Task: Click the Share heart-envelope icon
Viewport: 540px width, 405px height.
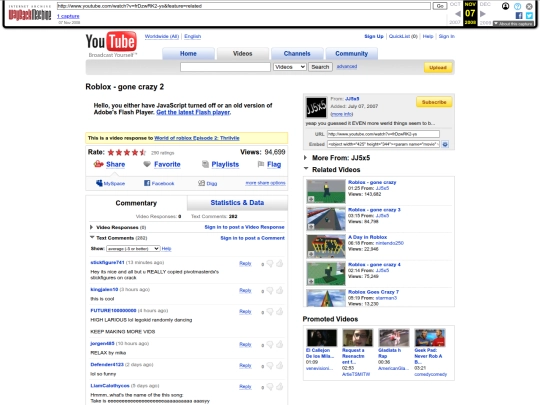Action: pyautogui.click(x=98, y=164)
